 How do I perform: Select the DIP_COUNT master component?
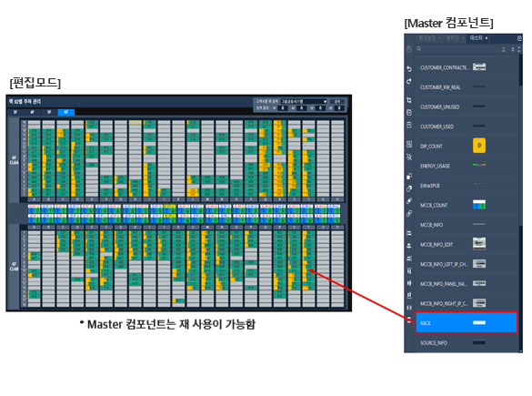pyautogui.click(x=467, y=146)
